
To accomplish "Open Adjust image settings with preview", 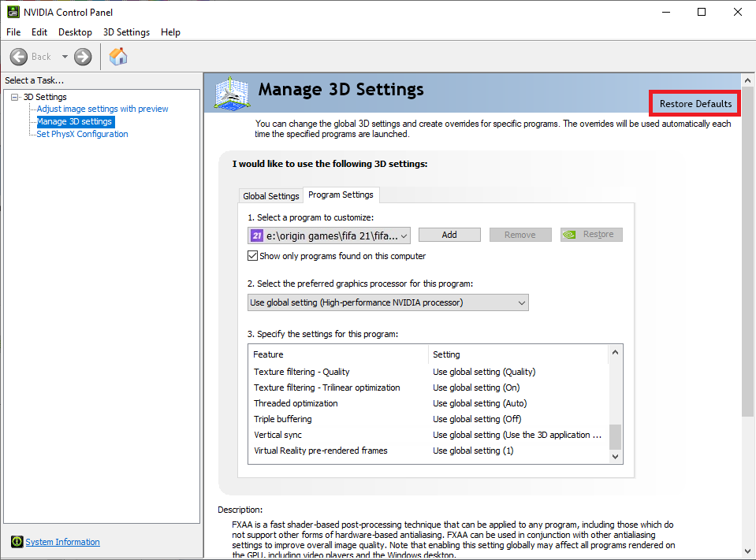I will 102,109.
